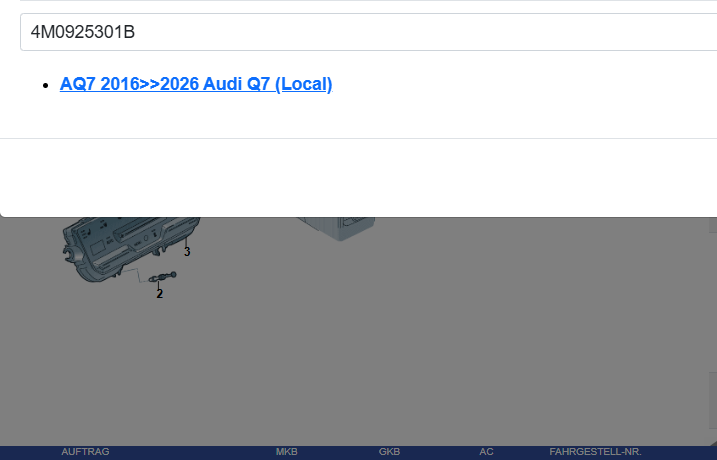
Task: Click the AUFTRAG label in the status bar
Action: [85, 452]
